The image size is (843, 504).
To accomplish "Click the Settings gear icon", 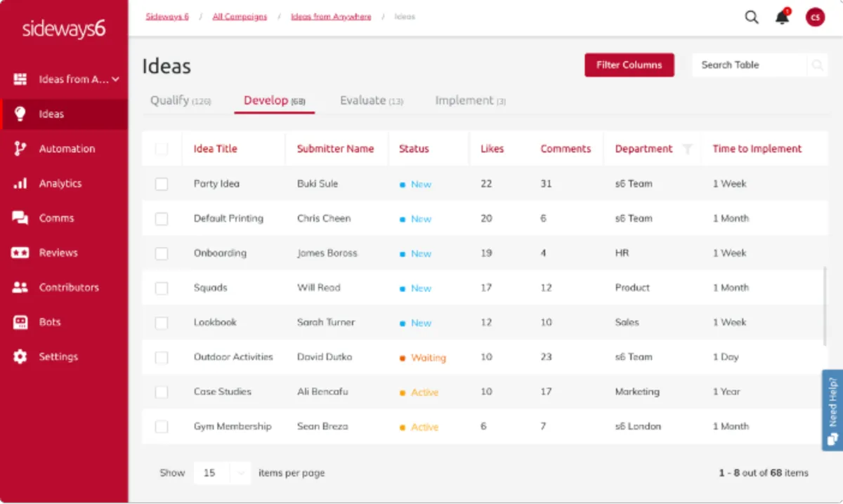I will pyautogui.click(x=20, y=357).
